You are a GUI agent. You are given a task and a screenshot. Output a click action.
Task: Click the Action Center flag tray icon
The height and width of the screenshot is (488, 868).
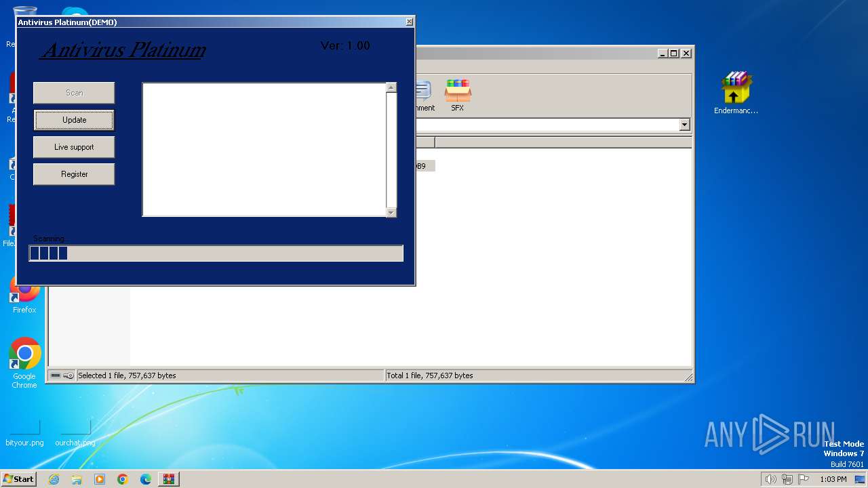804,479
